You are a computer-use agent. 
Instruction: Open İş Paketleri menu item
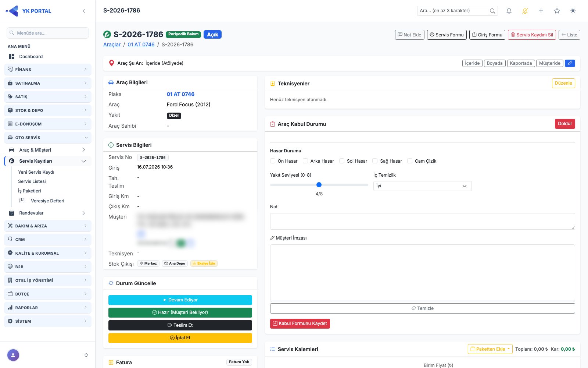tap(29, 191)
